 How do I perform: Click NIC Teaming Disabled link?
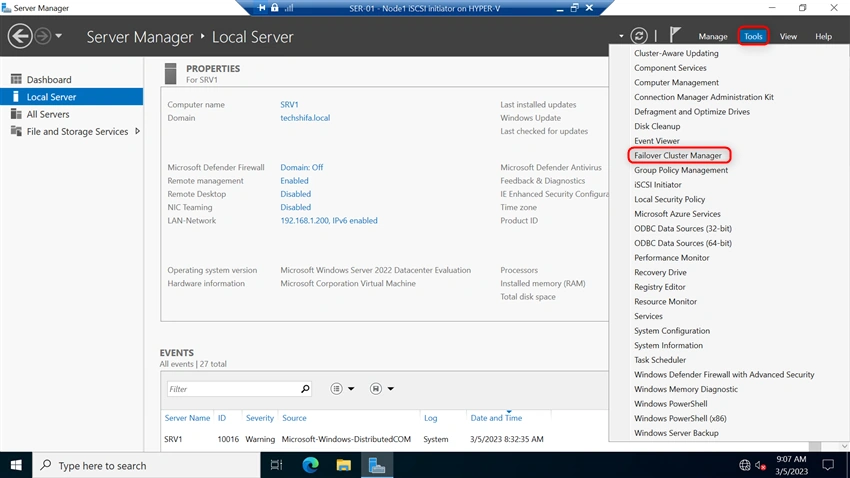point(295,207)
